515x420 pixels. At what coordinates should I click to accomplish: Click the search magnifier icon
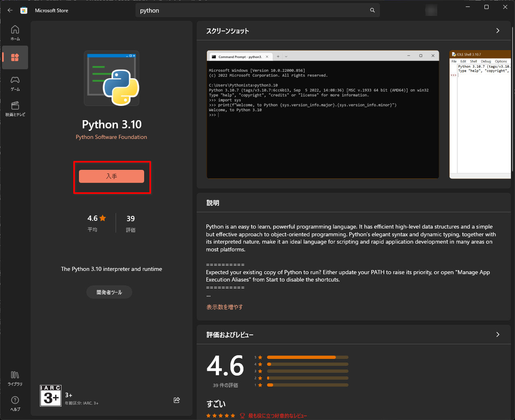point(372,10)
